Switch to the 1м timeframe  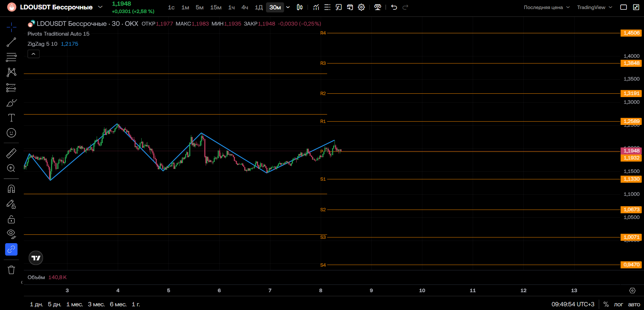coord(185,7)
